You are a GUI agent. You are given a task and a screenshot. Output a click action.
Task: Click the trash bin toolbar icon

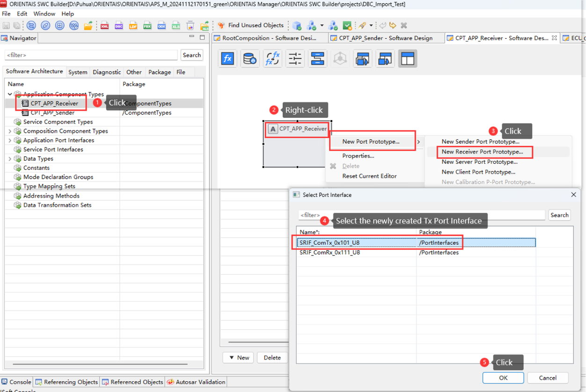coord(190,26)
